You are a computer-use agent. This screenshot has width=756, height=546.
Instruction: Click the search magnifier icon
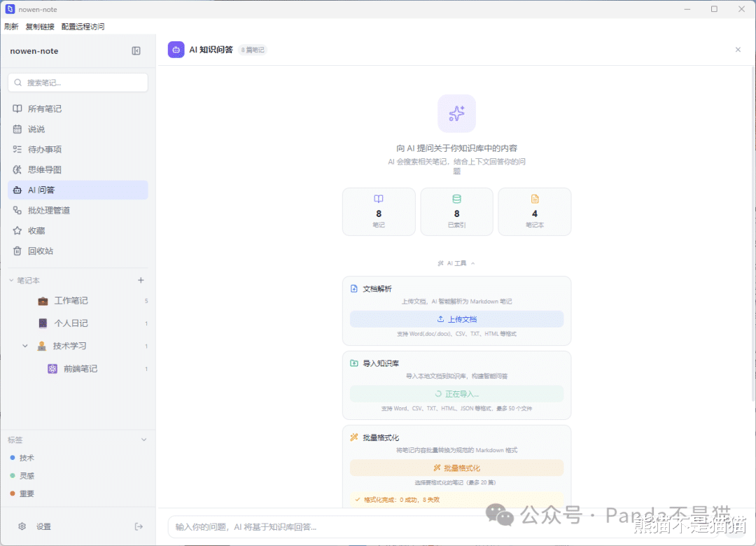pyautogui.click(x=17, y=83)
